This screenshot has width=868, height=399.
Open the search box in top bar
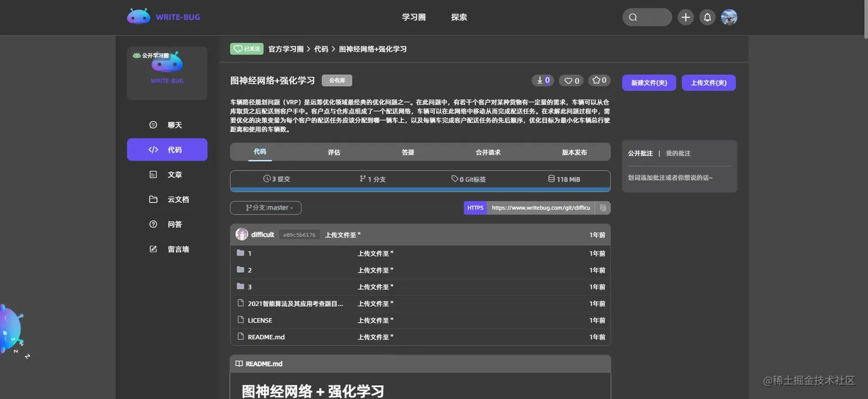pyautogui.click(x=647, y=17)
